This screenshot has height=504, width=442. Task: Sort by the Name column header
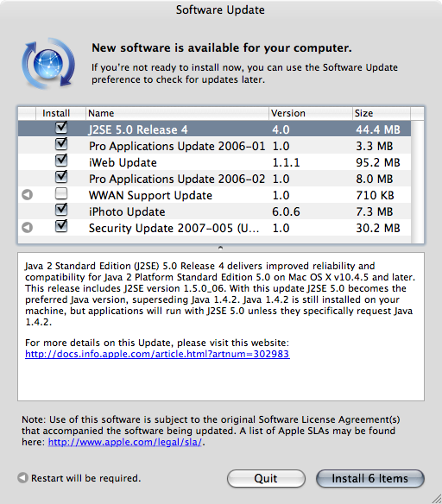[x=177, y=113]
